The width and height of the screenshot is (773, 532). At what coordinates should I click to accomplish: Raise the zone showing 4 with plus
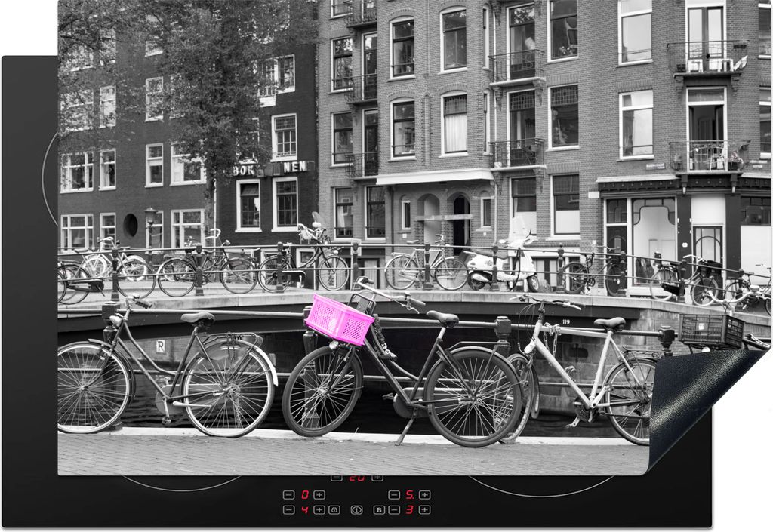319,510
